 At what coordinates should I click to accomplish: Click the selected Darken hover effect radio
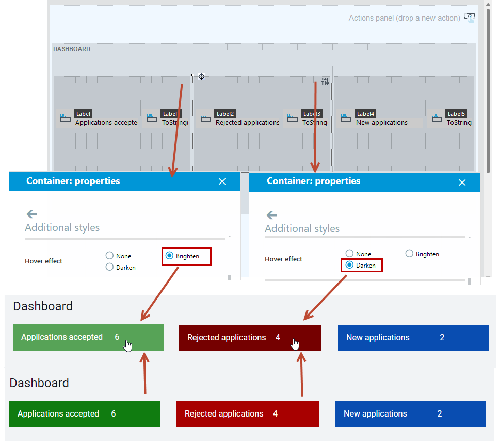(x=349, y=265)
